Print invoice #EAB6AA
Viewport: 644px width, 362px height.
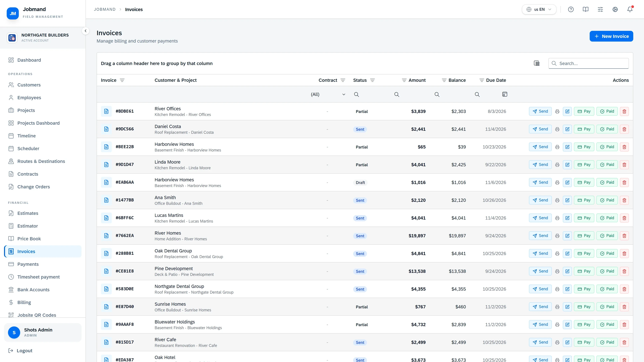pyautogui.click(x=557, y=182)
